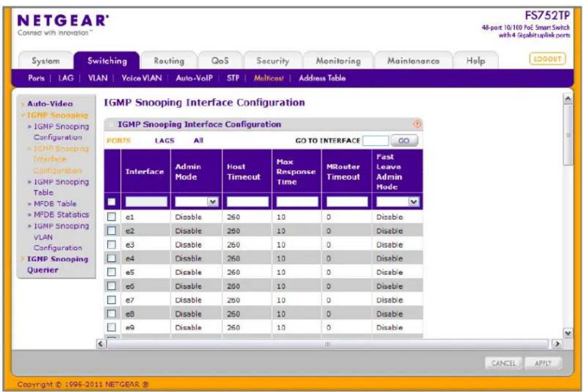Click the horizontal scrollbar left arrow
Viewport: 583px width, 392px height.
[x=100, y=344]
